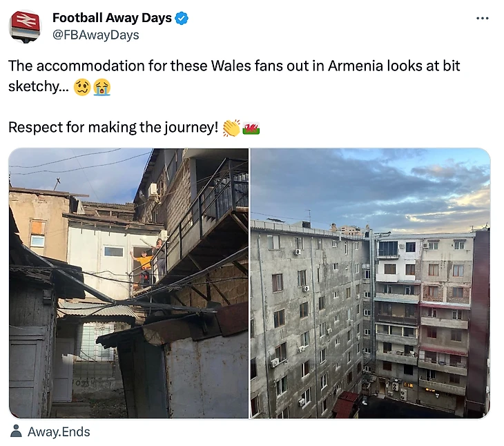Viewport: 504px width, 446px height.
Task: Open the @FBAwayDays handle link
Action: [95, 35]
